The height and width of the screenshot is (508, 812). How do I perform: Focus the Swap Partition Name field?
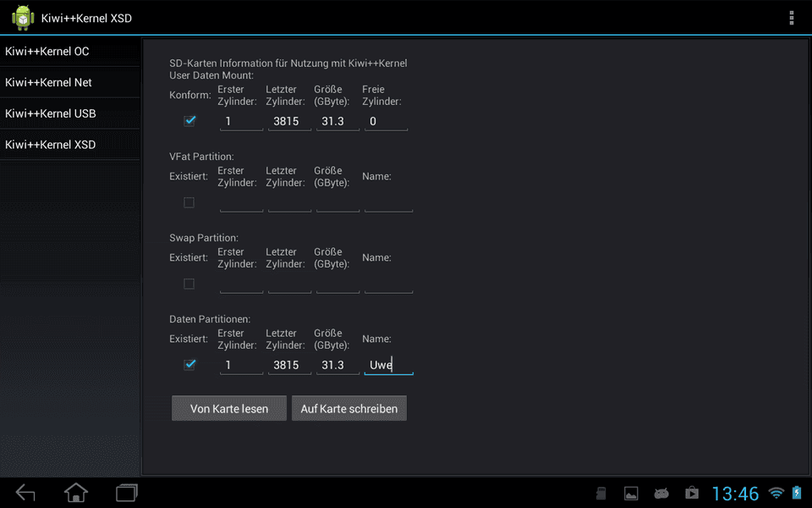coord(388,284)
